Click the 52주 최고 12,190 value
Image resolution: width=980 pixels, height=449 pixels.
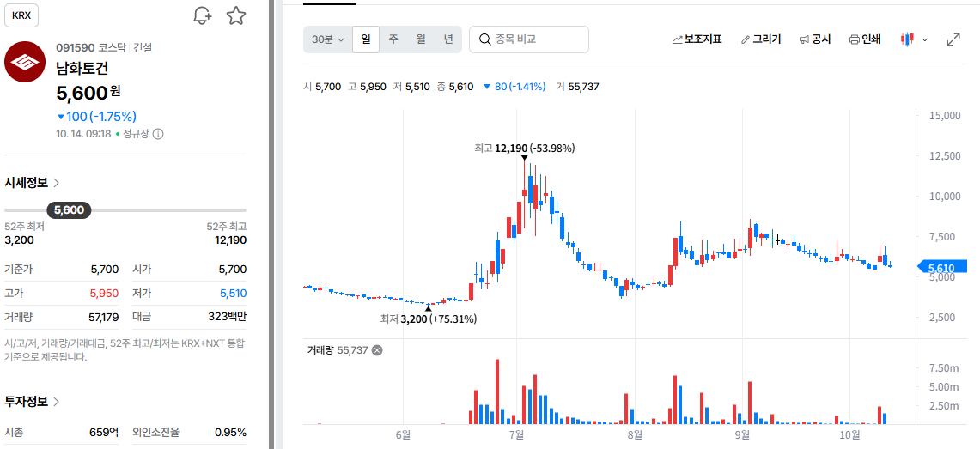point(231,240)
